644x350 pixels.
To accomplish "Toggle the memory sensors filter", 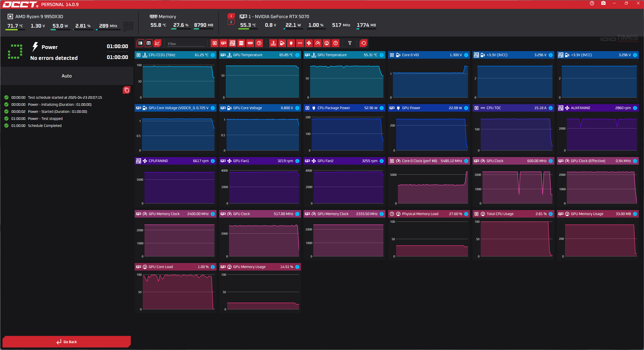I will point(250,43).
